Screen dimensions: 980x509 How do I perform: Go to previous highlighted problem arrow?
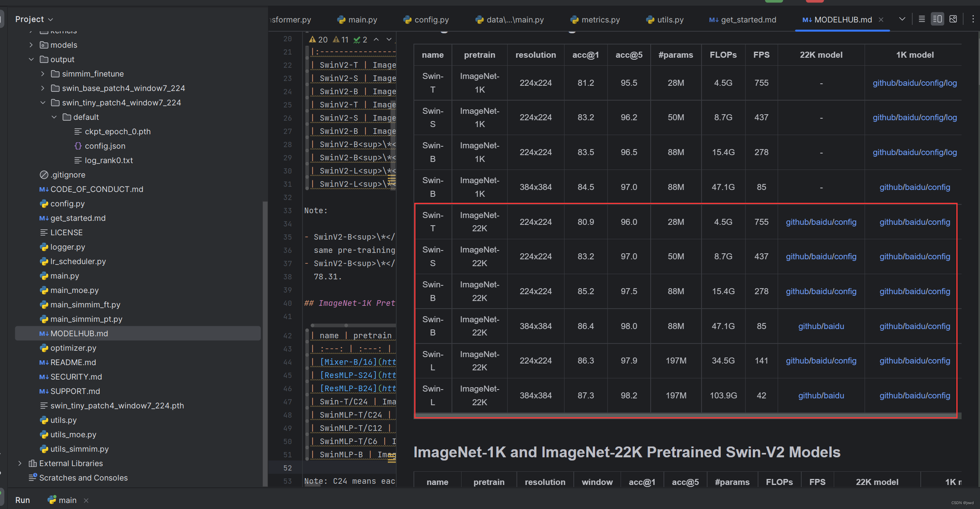pyautogui.click(x=376, y=39)
